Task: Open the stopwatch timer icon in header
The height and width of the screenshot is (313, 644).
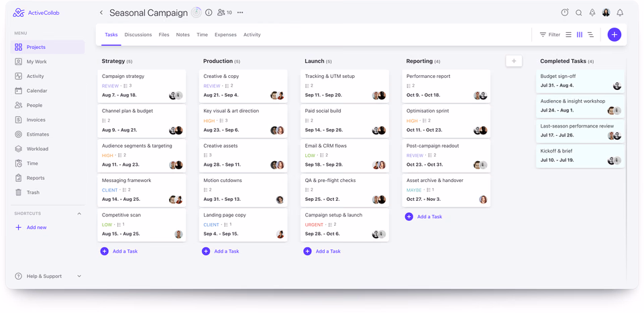Action: point(565,13)
